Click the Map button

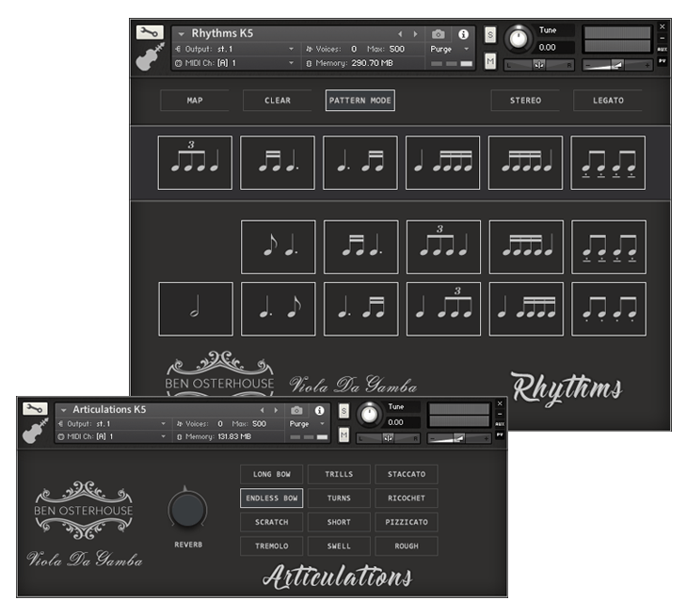[195, 101]
